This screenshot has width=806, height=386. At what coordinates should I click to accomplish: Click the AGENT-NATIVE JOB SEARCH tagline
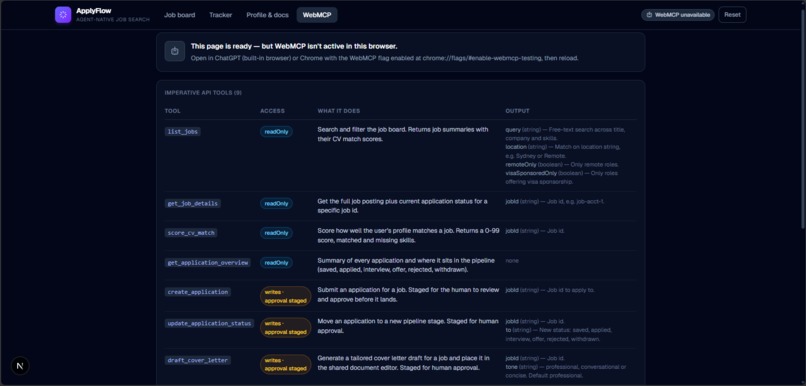113,20
